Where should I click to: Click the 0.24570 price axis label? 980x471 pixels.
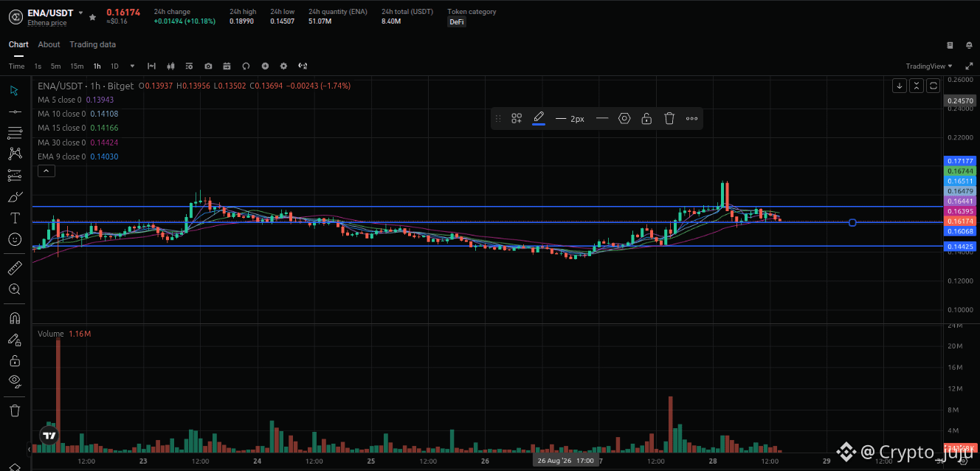960,100
